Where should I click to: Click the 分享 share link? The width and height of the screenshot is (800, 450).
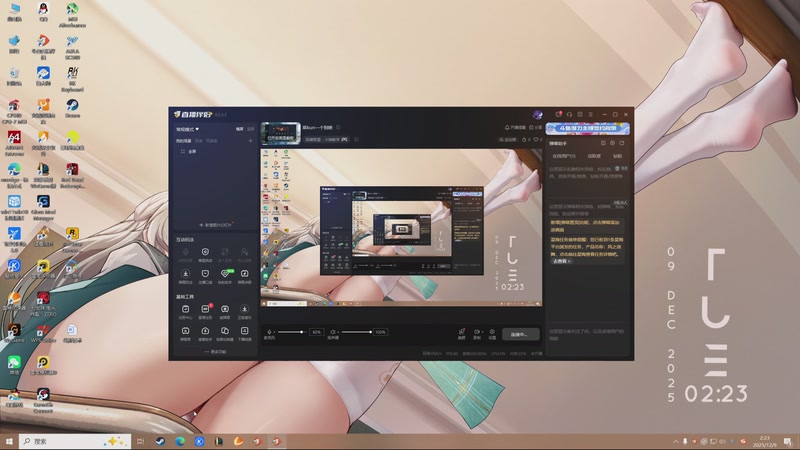click(535, 128)
